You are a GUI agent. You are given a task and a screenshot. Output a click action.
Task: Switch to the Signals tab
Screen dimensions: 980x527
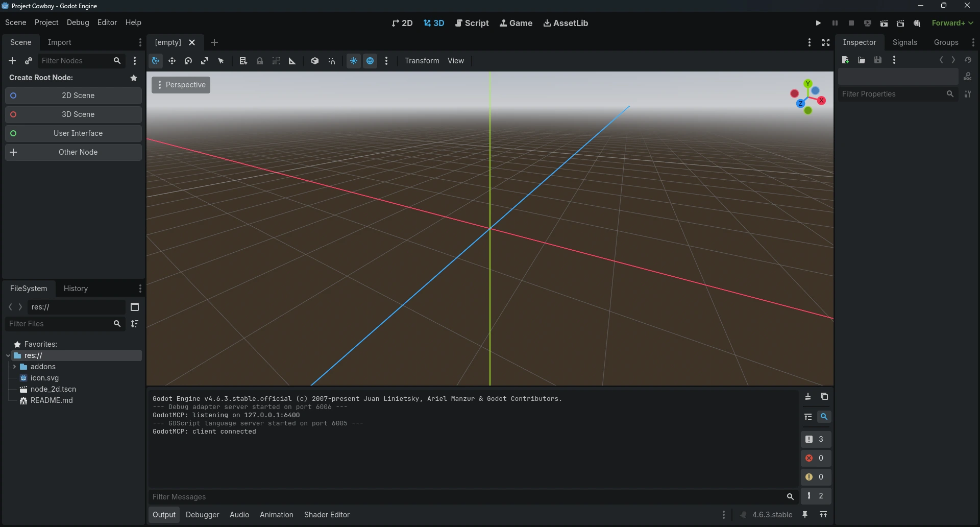point(905,42)
